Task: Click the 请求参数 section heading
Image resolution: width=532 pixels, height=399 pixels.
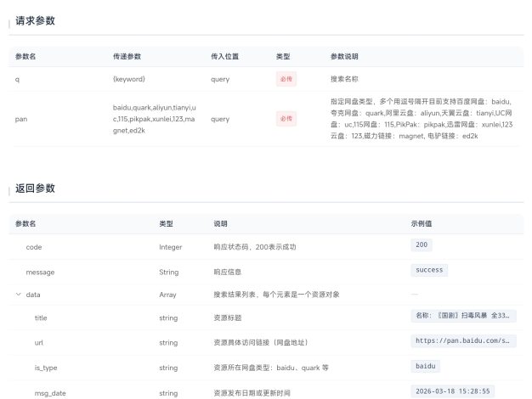Action: click(35, 20)
